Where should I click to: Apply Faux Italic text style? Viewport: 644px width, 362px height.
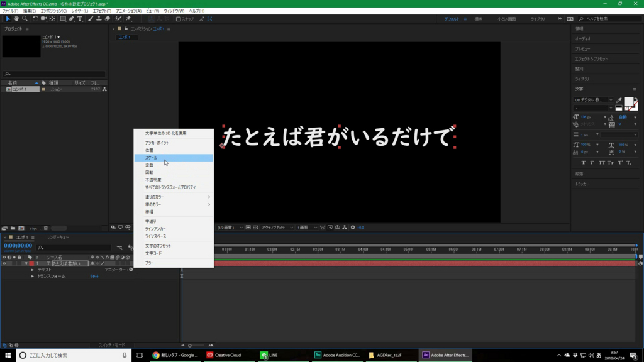592,163
